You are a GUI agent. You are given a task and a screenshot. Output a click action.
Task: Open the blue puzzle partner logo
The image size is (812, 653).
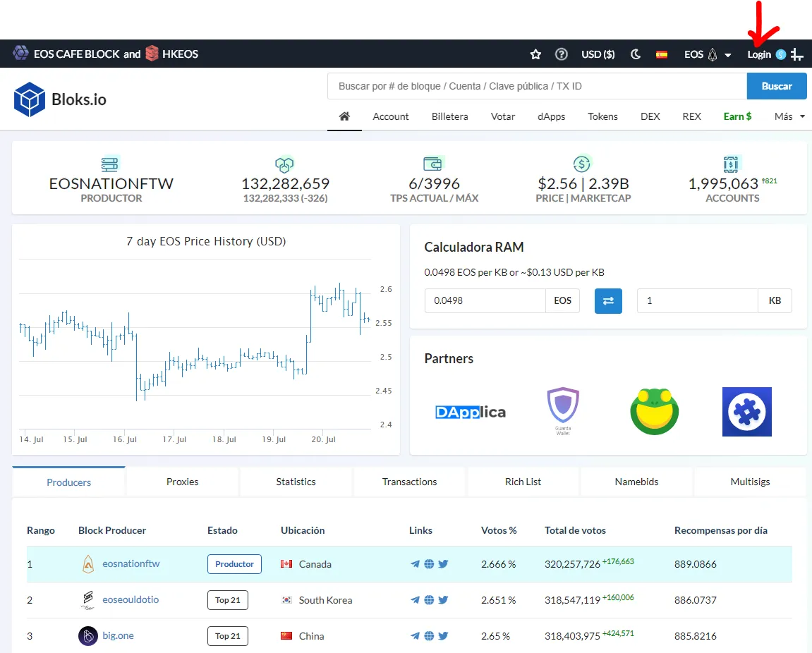pos(747,412)
